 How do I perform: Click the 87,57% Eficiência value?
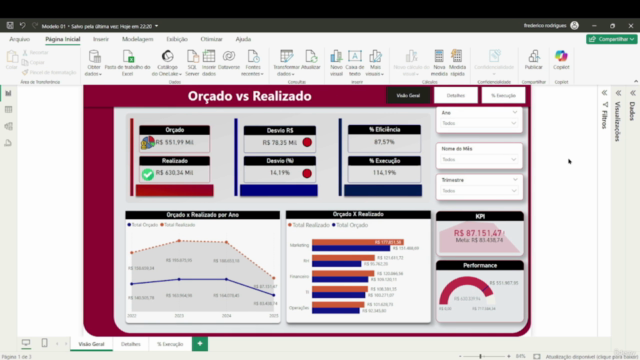(384, 142)
